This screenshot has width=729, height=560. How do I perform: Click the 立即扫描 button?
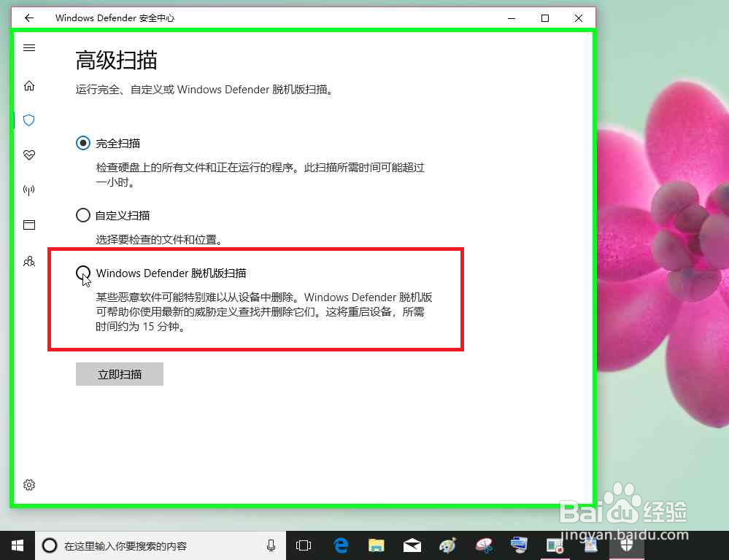(120, 374)
